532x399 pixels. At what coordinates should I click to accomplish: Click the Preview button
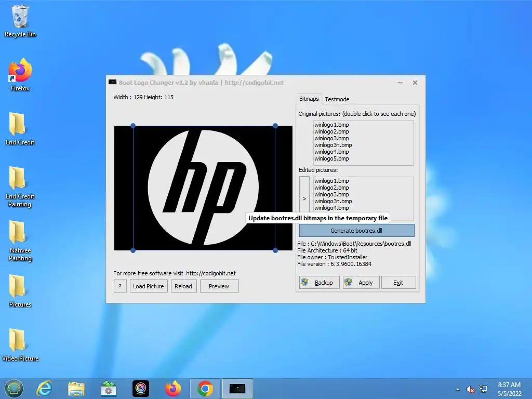(x=219, y=286)
